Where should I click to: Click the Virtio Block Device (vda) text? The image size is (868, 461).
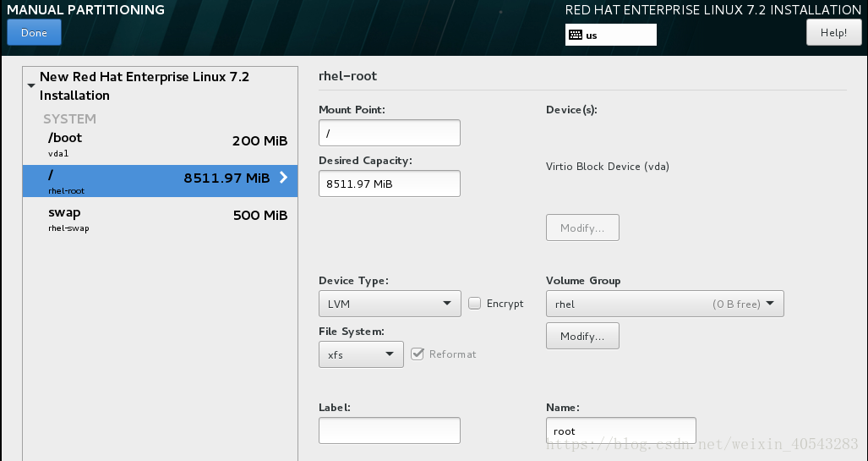[x=608, y=167]
